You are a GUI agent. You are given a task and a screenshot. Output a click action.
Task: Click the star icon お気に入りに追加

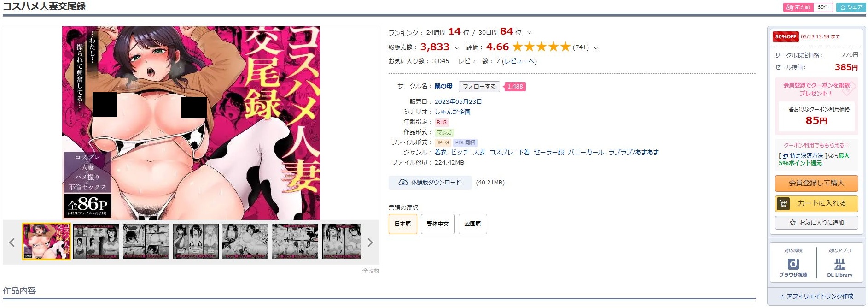792,223
